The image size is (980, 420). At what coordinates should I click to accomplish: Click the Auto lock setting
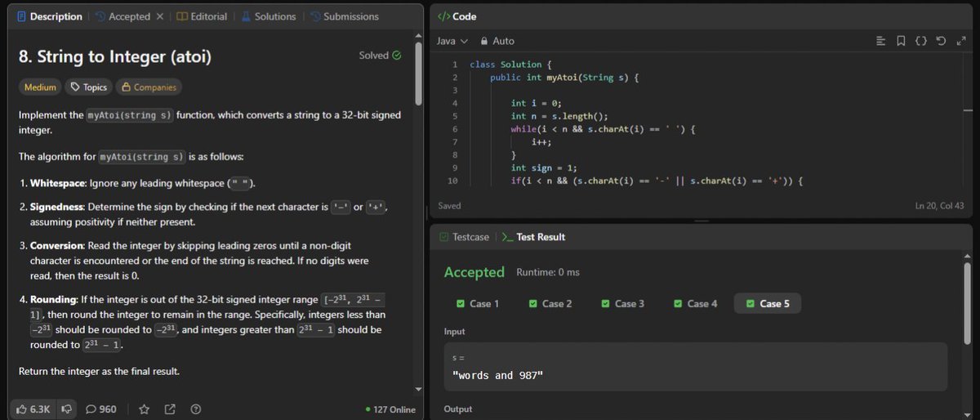pos(497,40)
